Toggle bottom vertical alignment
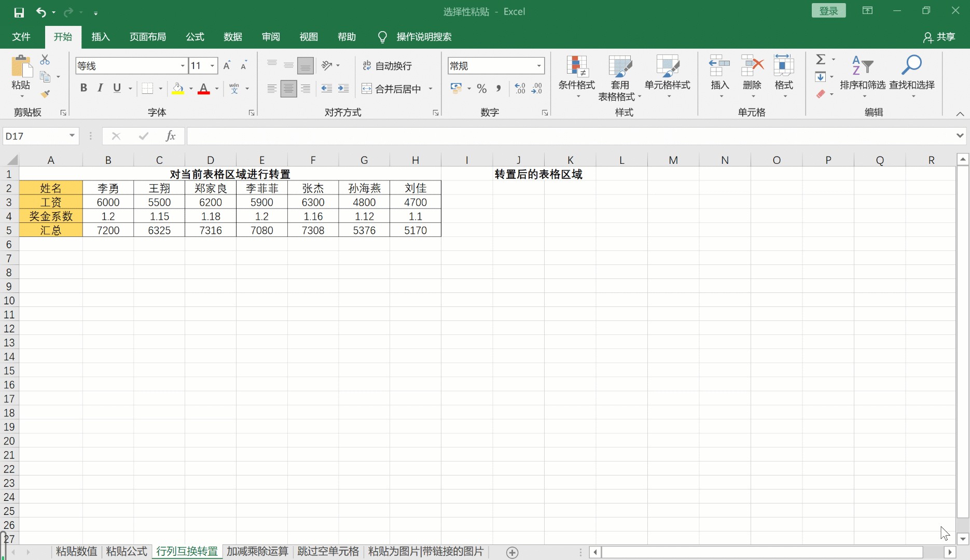970x560 pixels. [x=306, y=65]
